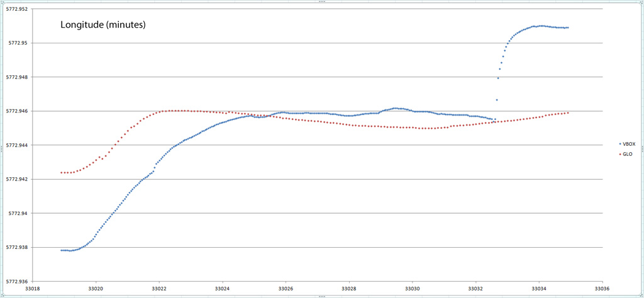Select the 5772.95 vertical axis label
This screenshot has width=644, height=298.
click(x=18, y=43)
